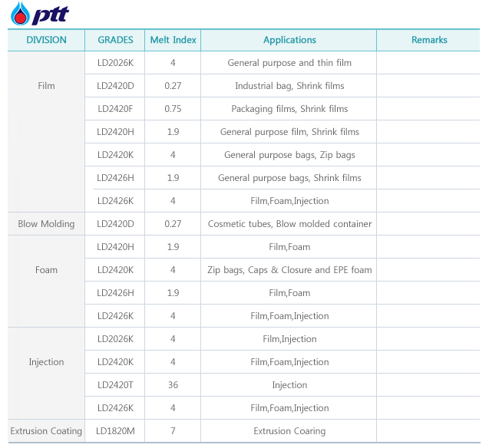Screen dimensions: 489x448
Task: Select grade LD2420F in the table
Action: 115,109
